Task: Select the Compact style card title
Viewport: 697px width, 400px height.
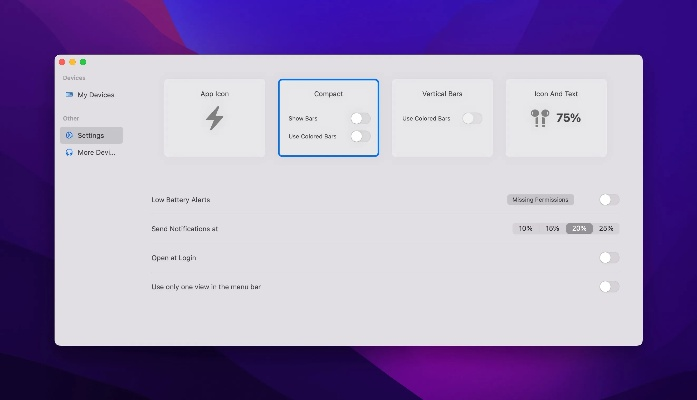Action: pyautogui.click(x=328, y=94)
